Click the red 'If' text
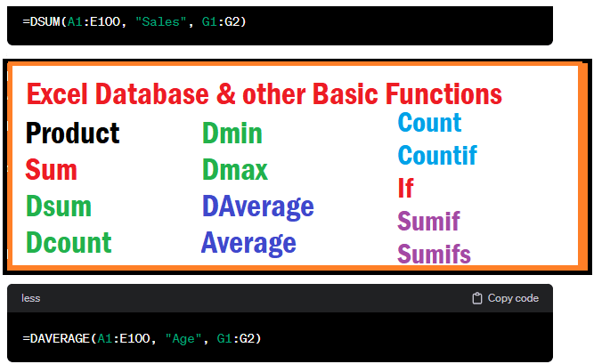Image resolution: width=610 pixels, height=364 pixels. click(x=405, y=188)
